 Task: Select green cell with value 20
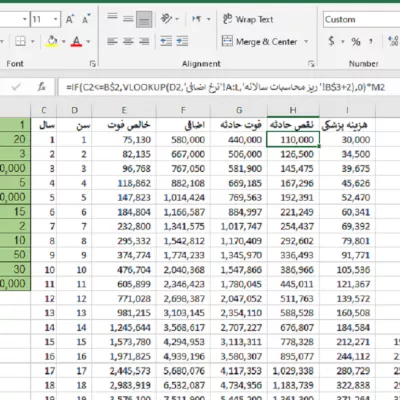pos(15,139)
